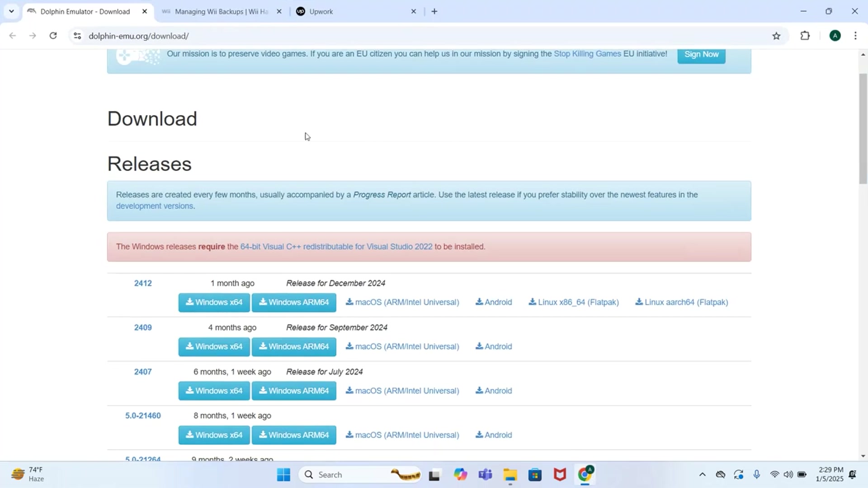Download macOS build for release 2407
Image resolution: width=868 pixels, height=488 pixels.
point(402,391)
